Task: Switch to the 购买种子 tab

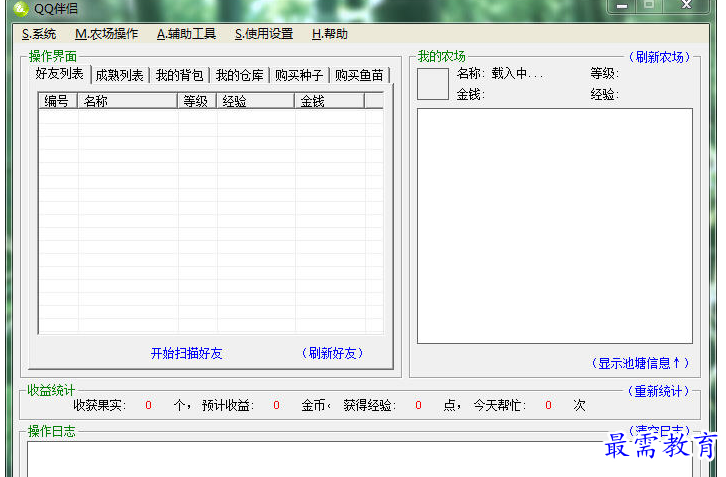Action: pos(299,75)
